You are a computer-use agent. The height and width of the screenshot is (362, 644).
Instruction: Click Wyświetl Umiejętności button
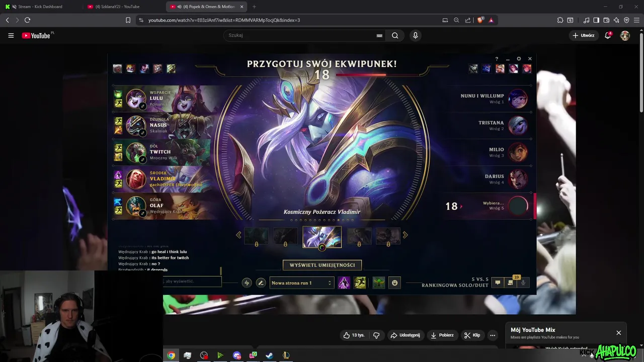[x=322, y=265]
